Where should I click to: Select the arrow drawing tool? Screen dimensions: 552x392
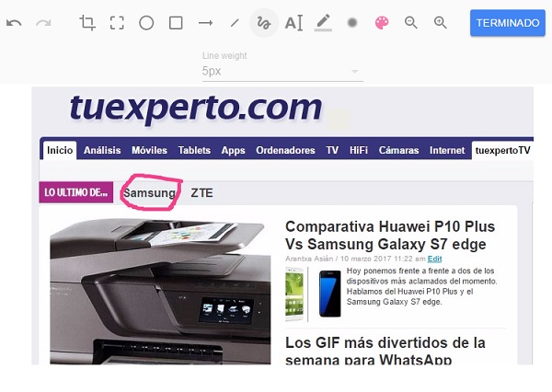click(205, 23)
